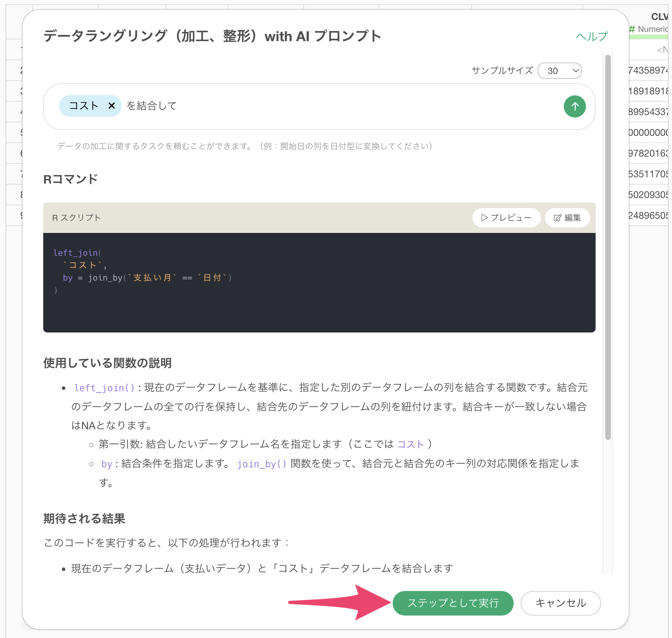Click the join_by() term in the explanation
Screen dimensions: 672x638
click(x=262, y=464)
